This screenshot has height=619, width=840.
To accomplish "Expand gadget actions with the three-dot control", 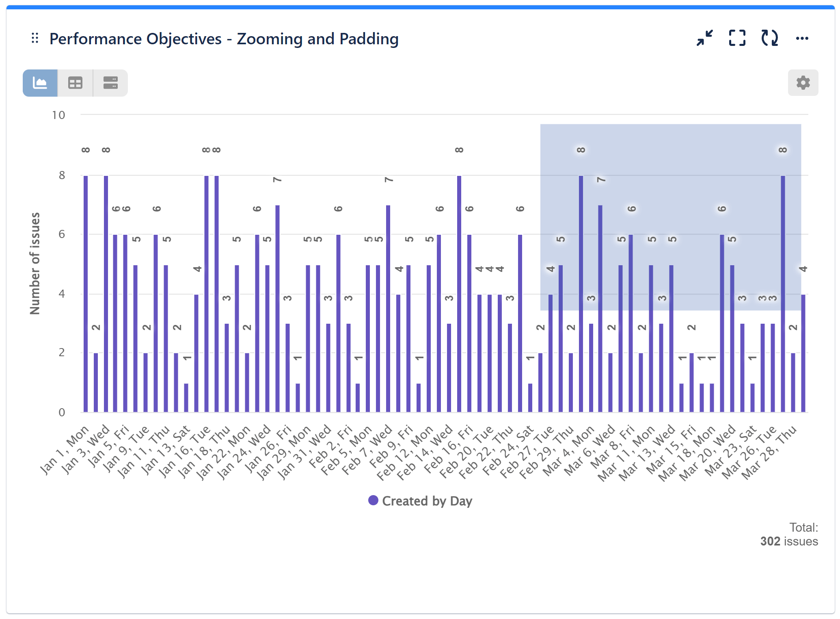I will point(803,38).
